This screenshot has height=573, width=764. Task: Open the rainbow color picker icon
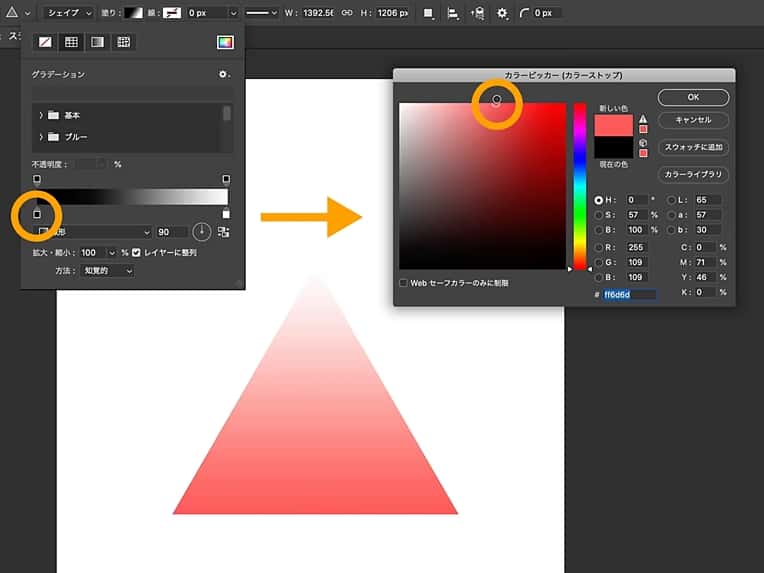click(225, 42)
